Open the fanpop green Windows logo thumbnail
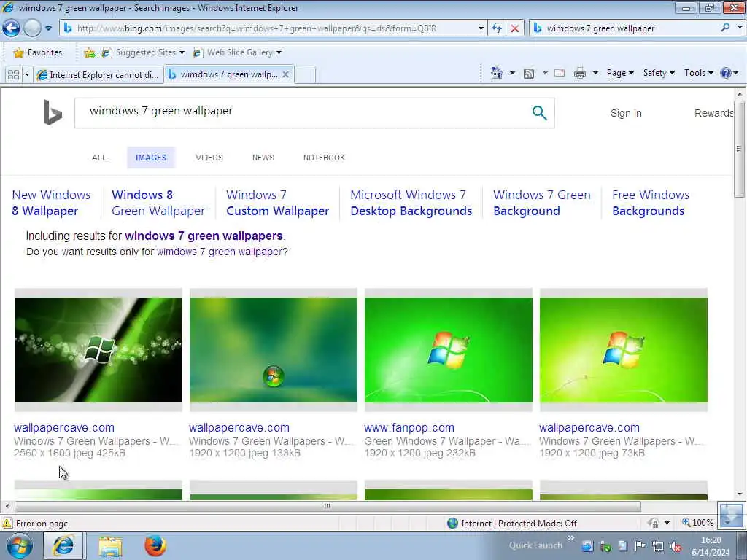Screen dimensions: 747x560 tap(449, 350)
